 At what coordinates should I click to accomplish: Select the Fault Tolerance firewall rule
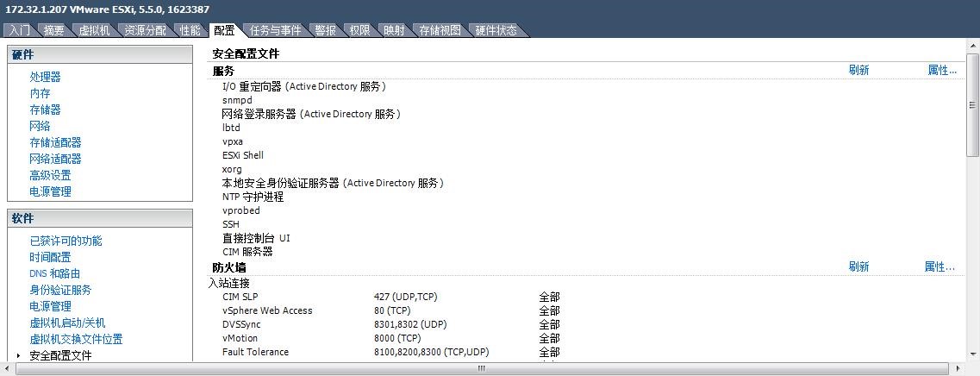[x=256, y=352]
